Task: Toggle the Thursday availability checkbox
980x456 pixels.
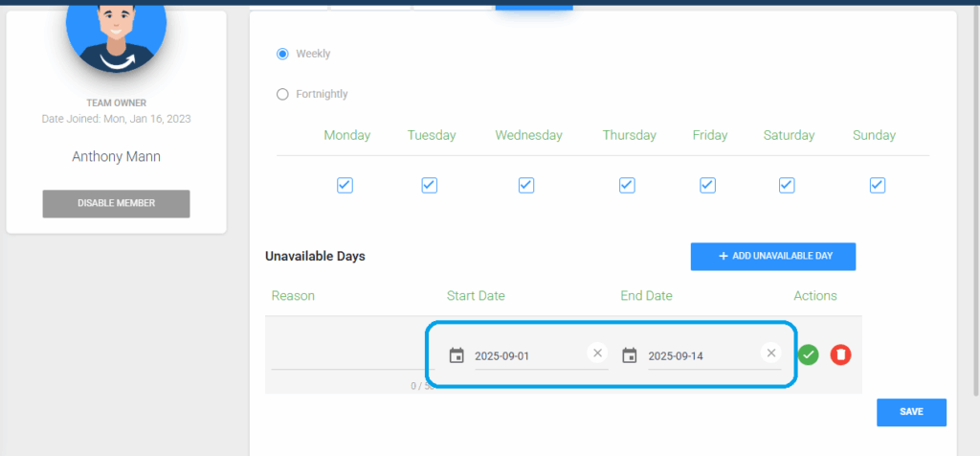Action: click(628, 185)
